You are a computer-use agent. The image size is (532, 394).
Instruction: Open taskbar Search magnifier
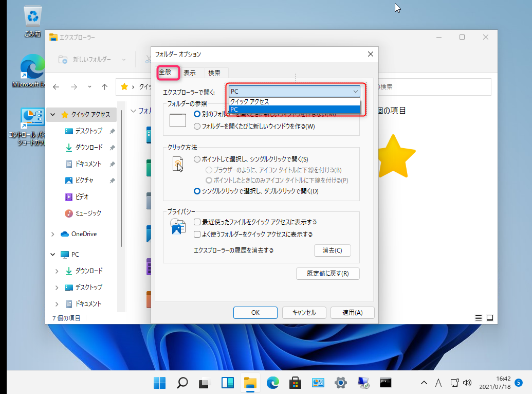click(182, 383)
